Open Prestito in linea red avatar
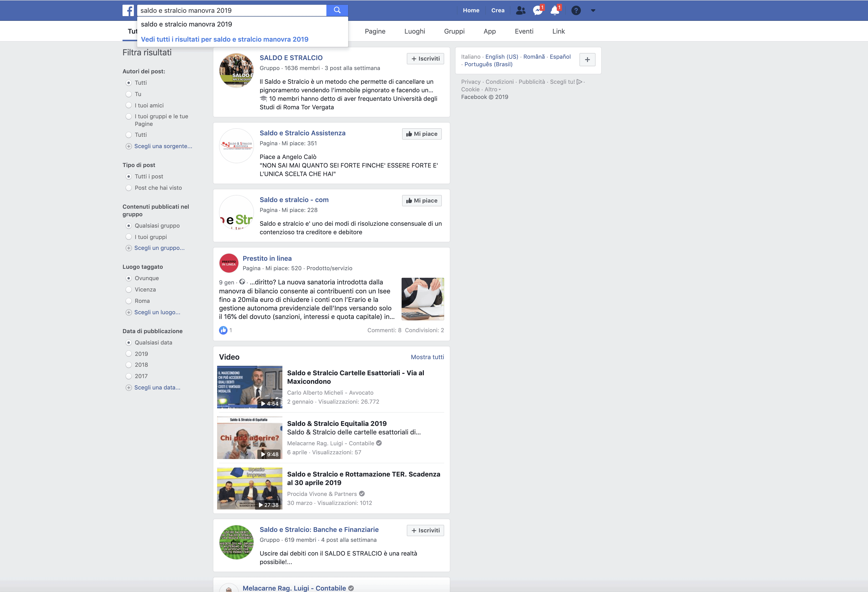 (x=228, y=263)
